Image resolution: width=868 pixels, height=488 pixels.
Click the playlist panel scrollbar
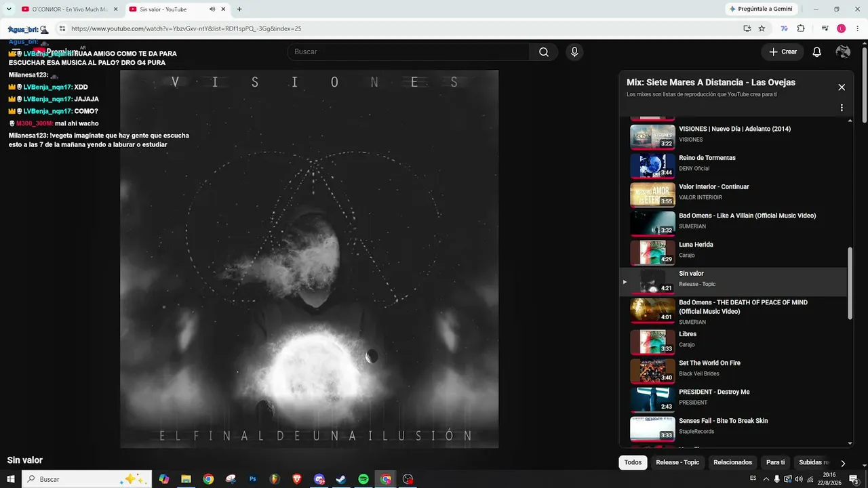coord(850,283)
